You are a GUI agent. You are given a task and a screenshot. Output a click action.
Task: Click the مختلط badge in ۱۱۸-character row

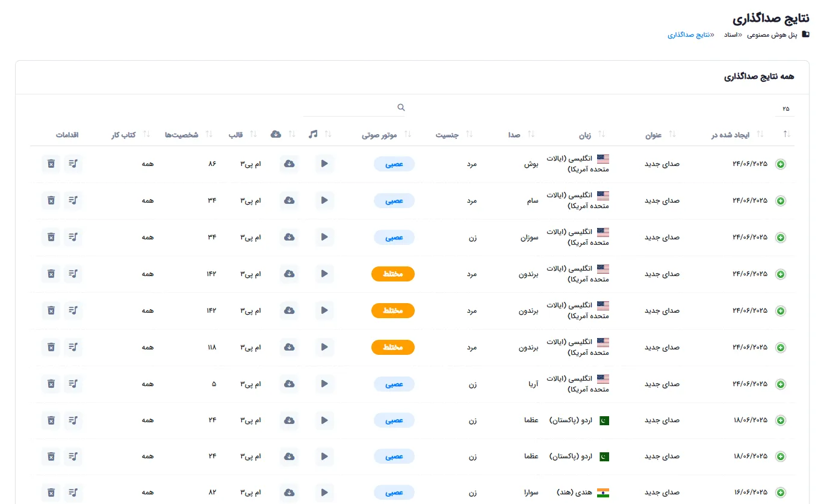pos(393,347)
